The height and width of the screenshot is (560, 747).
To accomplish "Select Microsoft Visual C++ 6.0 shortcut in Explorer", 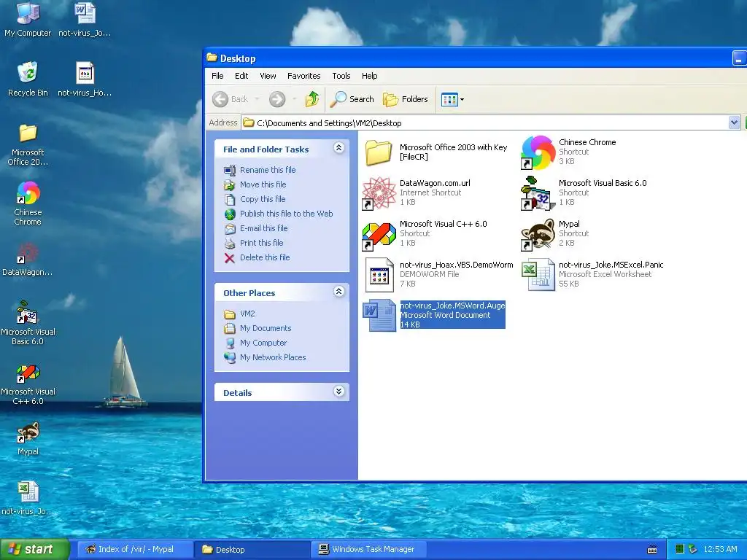I will coord(425,234).
